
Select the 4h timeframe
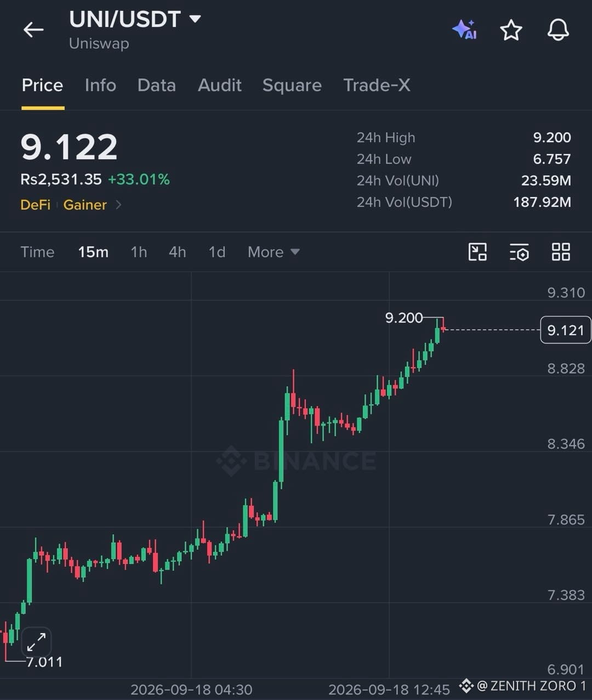177,252
